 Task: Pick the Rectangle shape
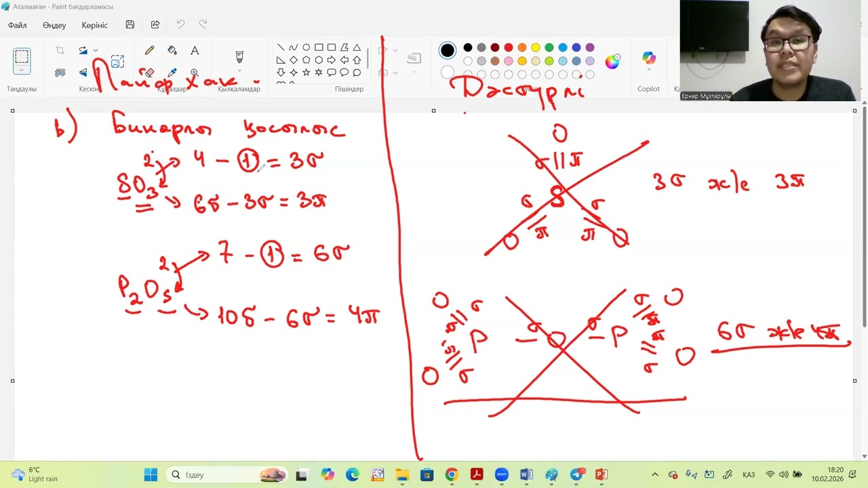[x=319, y=47]
